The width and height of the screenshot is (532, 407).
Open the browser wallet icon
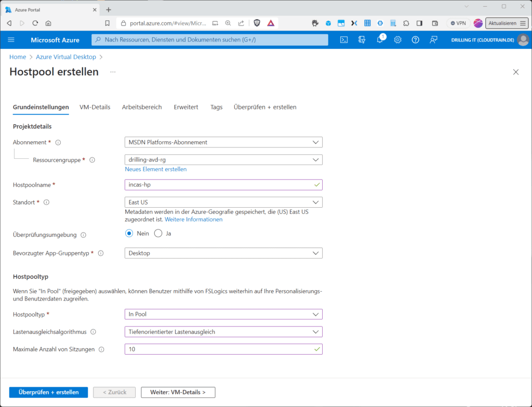click(435, 23)
